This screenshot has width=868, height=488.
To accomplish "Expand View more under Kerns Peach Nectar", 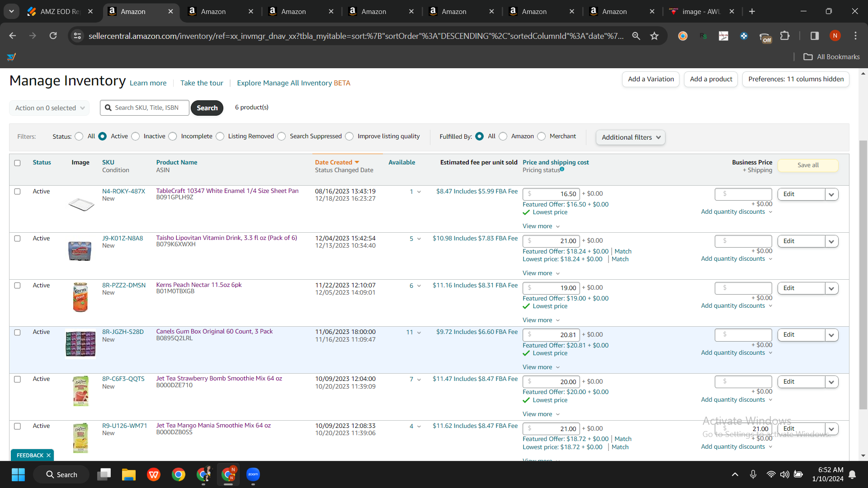I will pyautogui.click(x=541, y=320).
